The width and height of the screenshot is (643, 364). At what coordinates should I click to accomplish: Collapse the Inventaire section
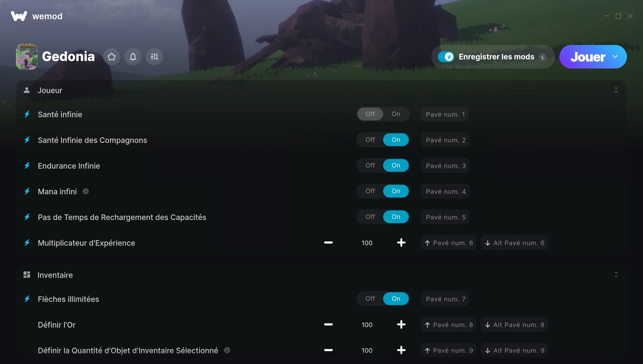coord(616,275)
